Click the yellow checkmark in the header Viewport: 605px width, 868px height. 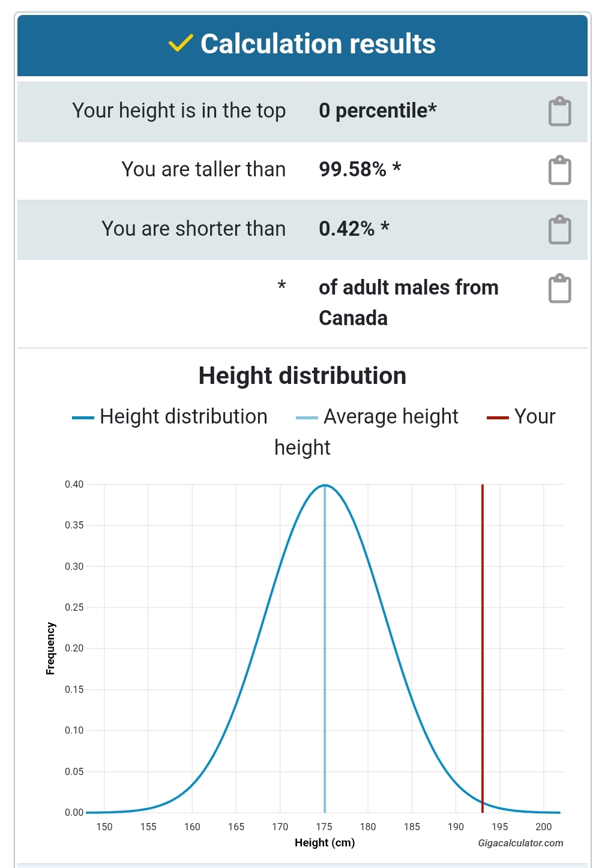180,43
